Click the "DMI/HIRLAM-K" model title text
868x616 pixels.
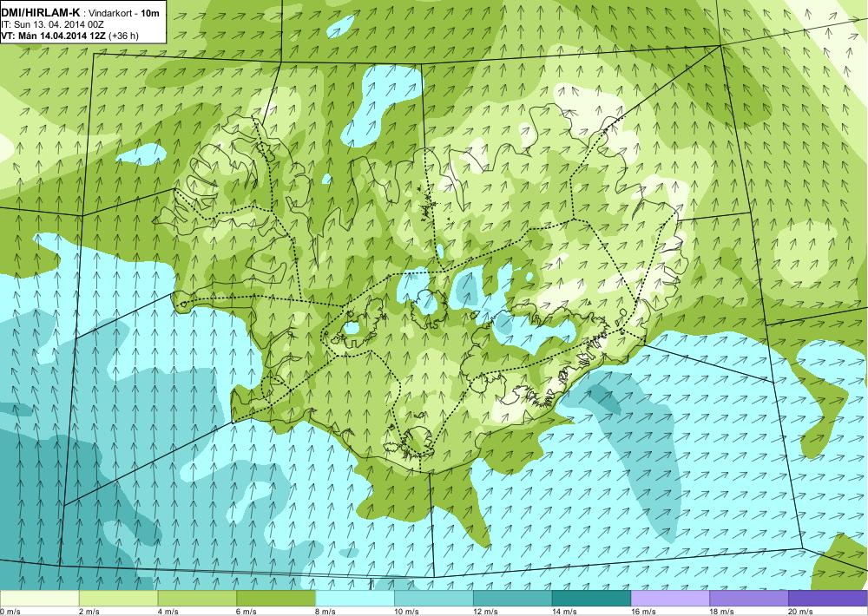point(42,12)
